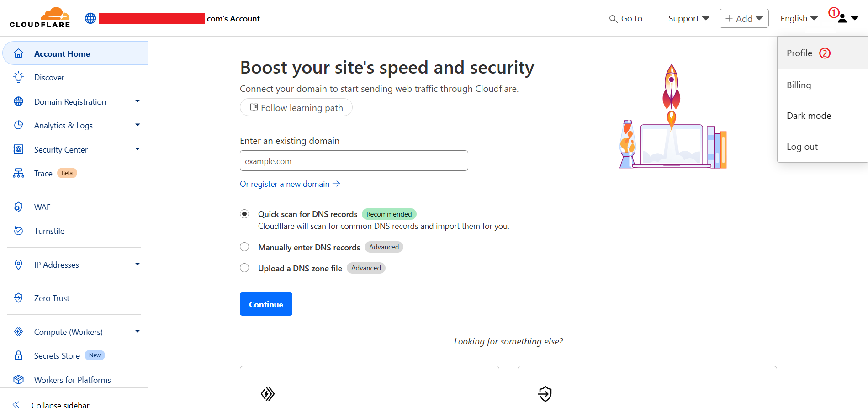Screen dimensions: 868x408
Task: Click Follow learning path button
Action: pos(296,107)
